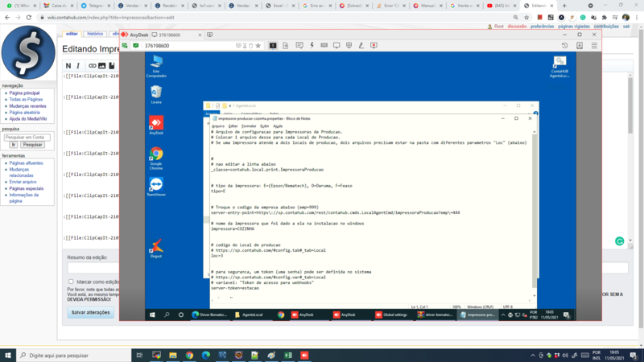This screenshot has width=644, height=362.
Task: Add AnyDesk address to favorites star
Action: click(258, 46)
